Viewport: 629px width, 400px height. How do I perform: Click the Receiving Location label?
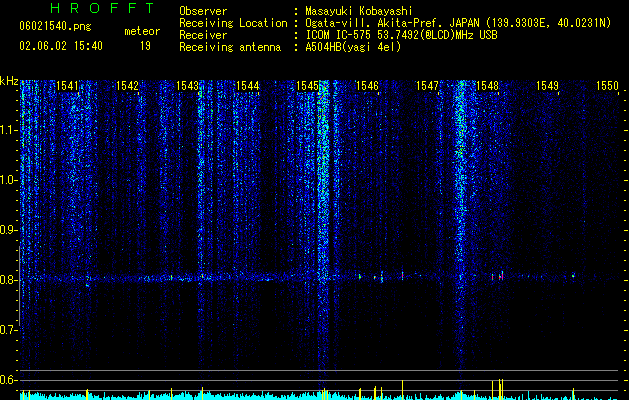pos(233,23)
